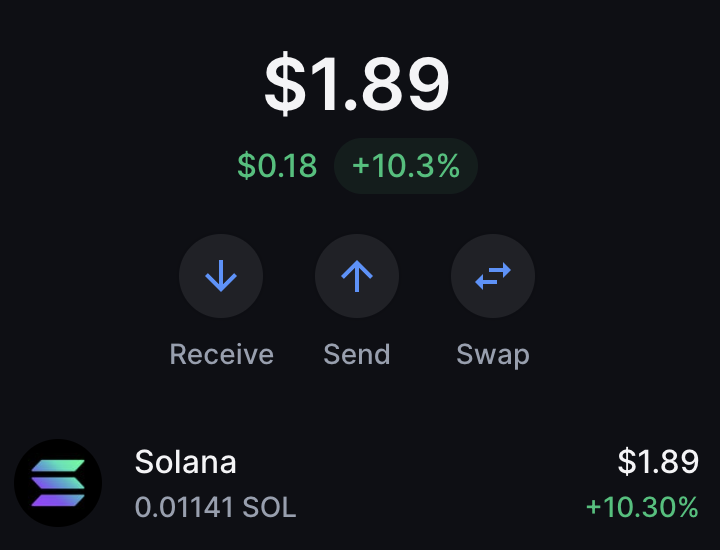The image size is (720, 550).
Task: Select the Receive label text
Action: (222, 354)
